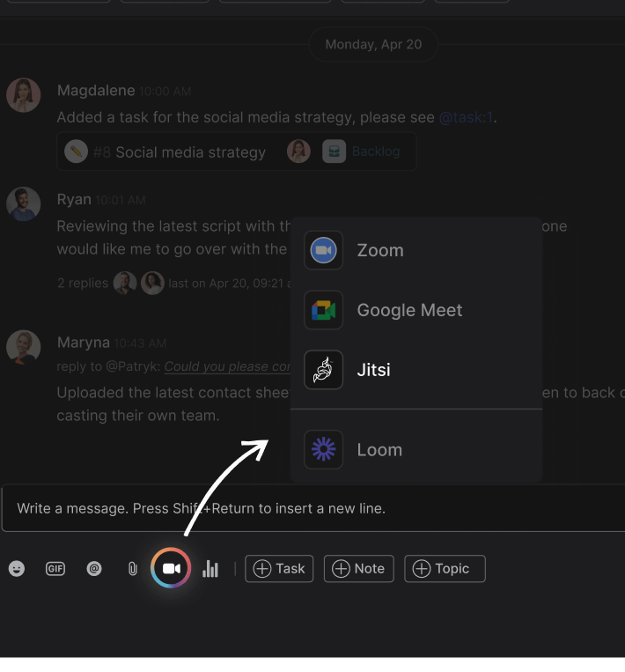Screen dimensions: 625x672
Task: Click the Backlog inbox tray icon
Action: click(x=335, y=151)
